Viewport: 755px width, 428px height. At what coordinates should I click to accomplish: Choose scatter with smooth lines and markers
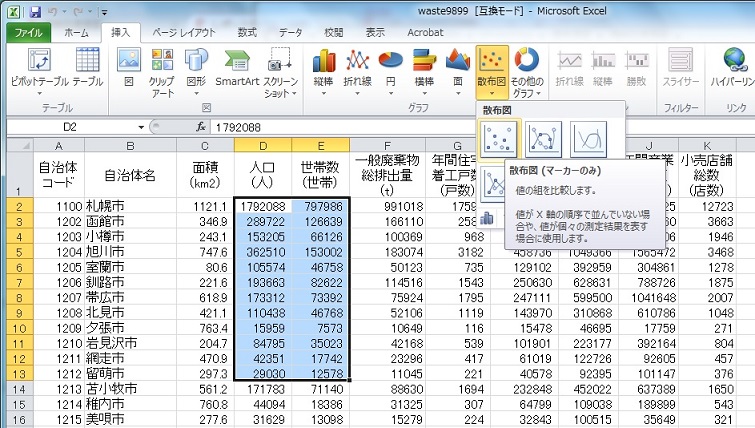[x=544, y=139]
